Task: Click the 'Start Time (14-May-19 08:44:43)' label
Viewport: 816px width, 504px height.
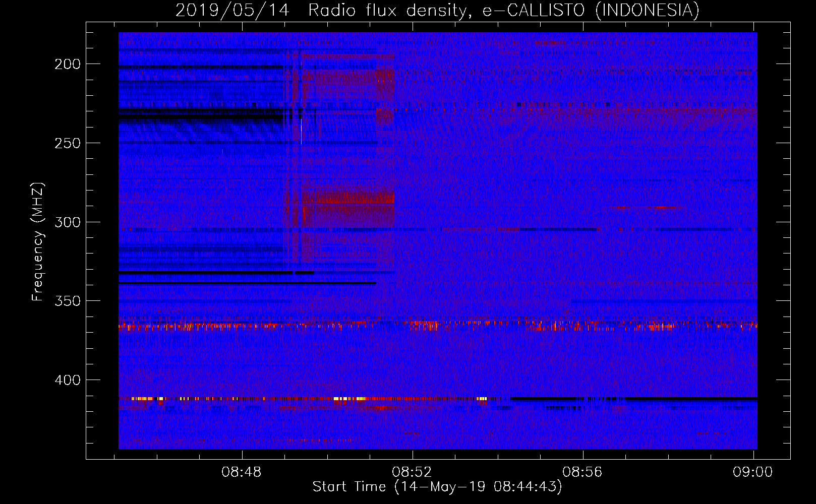Action: pyautogui.click(x=437, y=487)
